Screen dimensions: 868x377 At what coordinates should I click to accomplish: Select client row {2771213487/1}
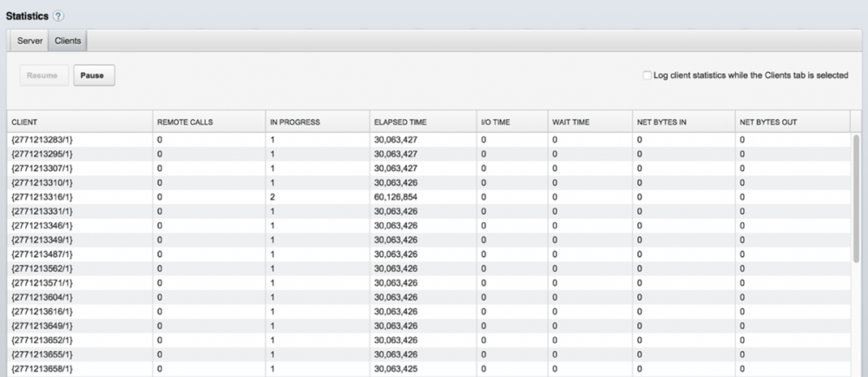point(429,255)
